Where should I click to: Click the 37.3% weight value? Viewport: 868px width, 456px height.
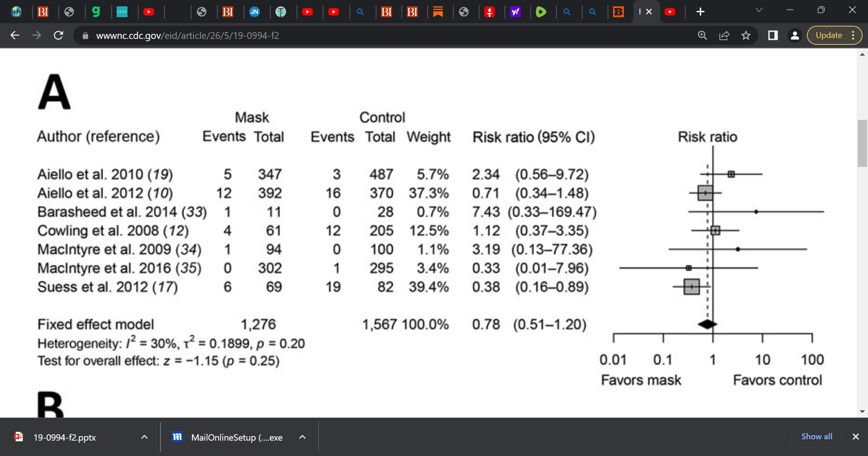tap(429, 193)
